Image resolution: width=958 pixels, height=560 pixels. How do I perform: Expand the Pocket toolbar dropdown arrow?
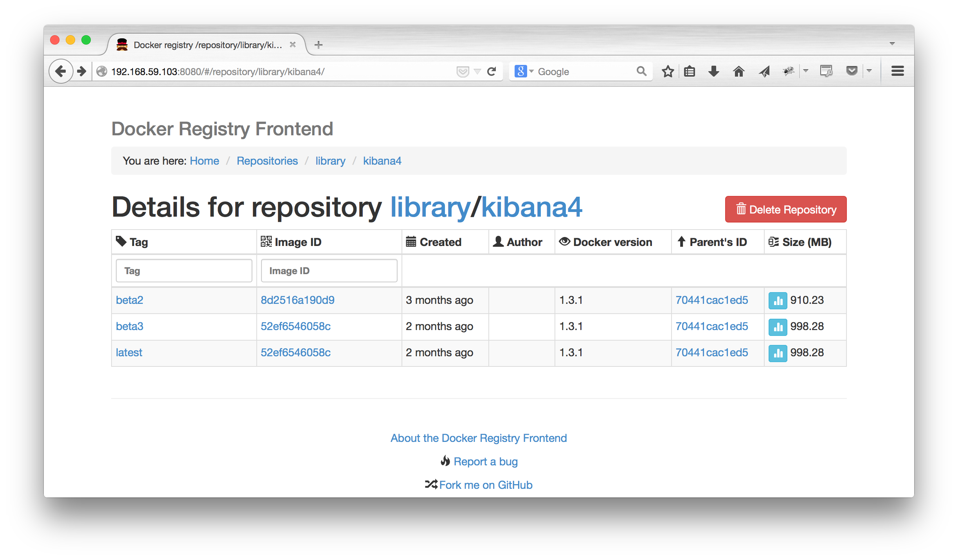(869, 71)
